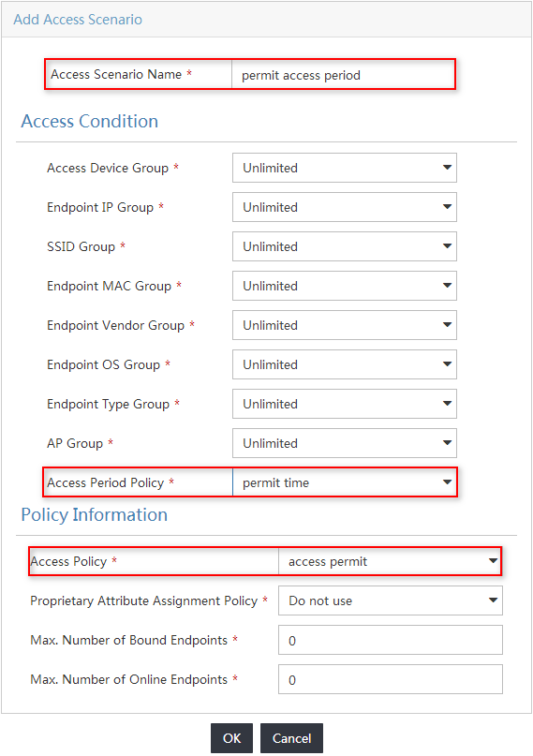Click the Cancel button
533x756 pixels.
pos(291,738)
